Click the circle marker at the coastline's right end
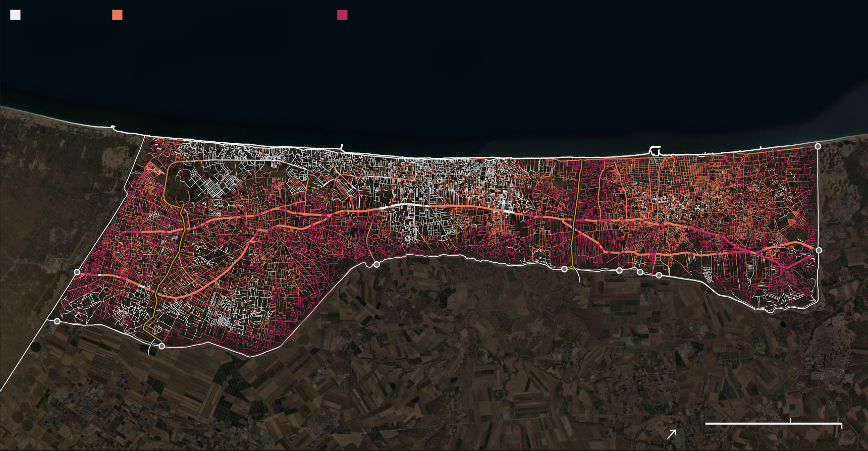The width and height of the screenshot is (868, 451). tap(818, 146)
